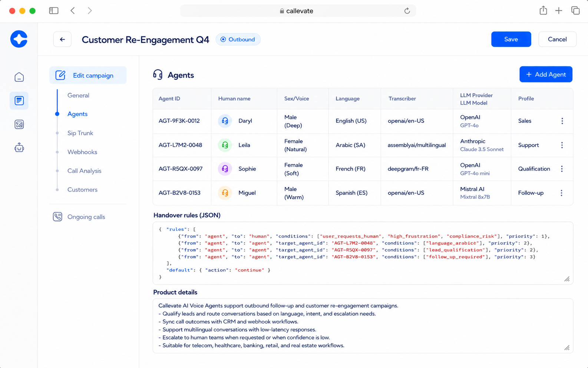Image resolution: width=588 pixels, height=368 pixels.
Task: Open the Customers section
Action: tap(82, 190)
